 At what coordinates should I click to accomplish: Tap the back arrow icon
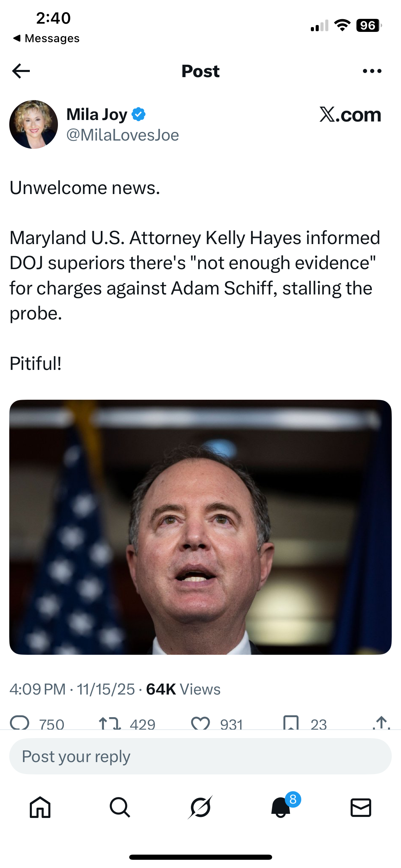coord(21,71)
